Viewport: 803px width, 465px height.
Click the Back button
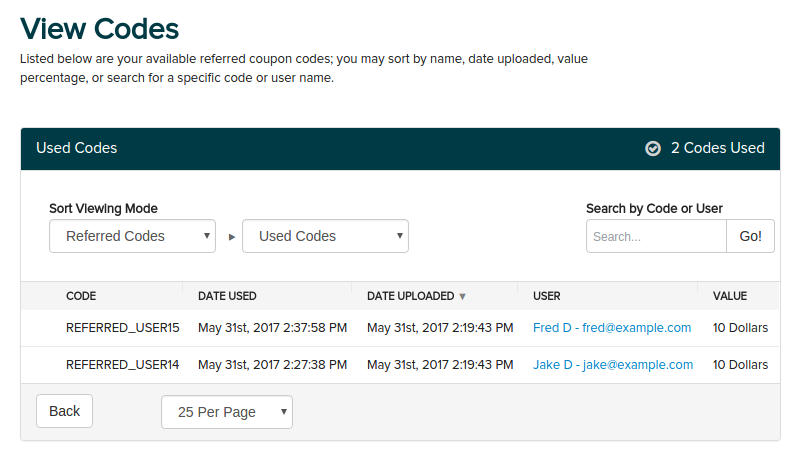(x=64, y=411)
